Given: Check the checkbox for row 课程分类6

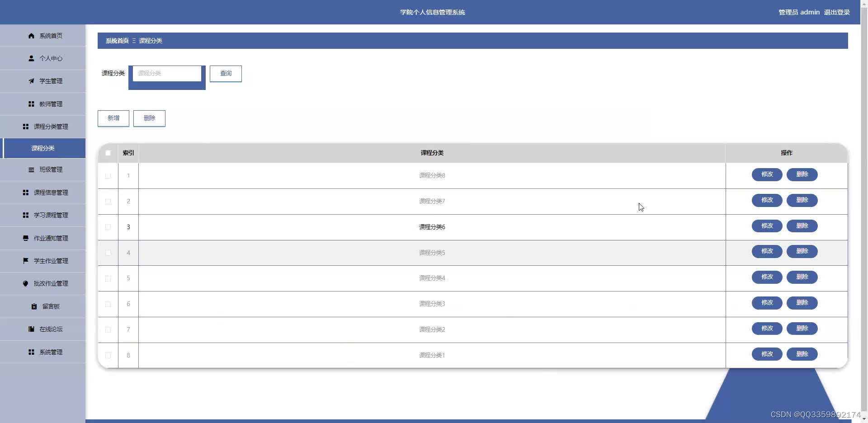Looking at the screenshot, I should coord(108,227).
